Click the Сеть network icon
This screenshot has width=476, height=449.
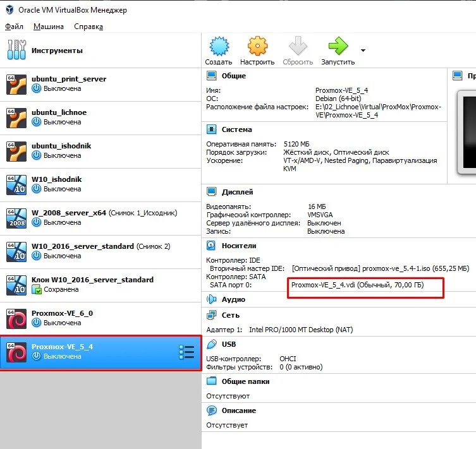pyautogui.click(x=212, y=315)
